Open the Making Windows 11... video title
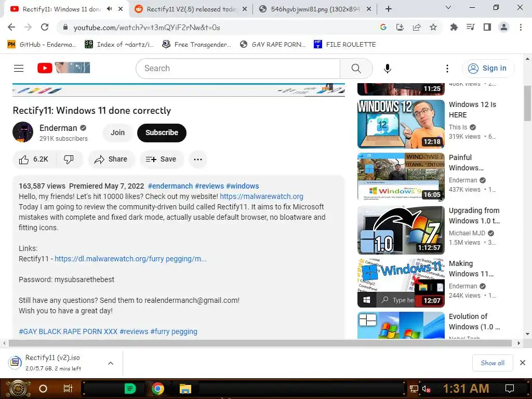 471,269
